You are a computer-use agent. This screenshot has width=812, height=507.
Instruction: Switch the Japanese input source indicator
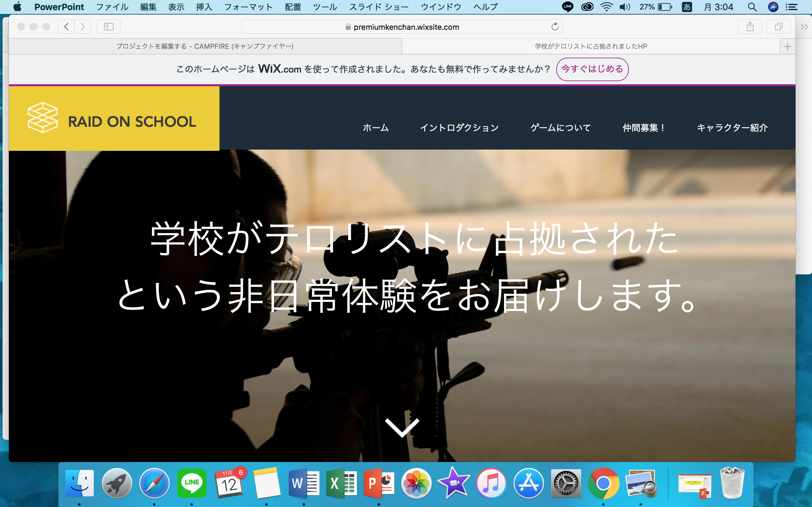(686, 7)
